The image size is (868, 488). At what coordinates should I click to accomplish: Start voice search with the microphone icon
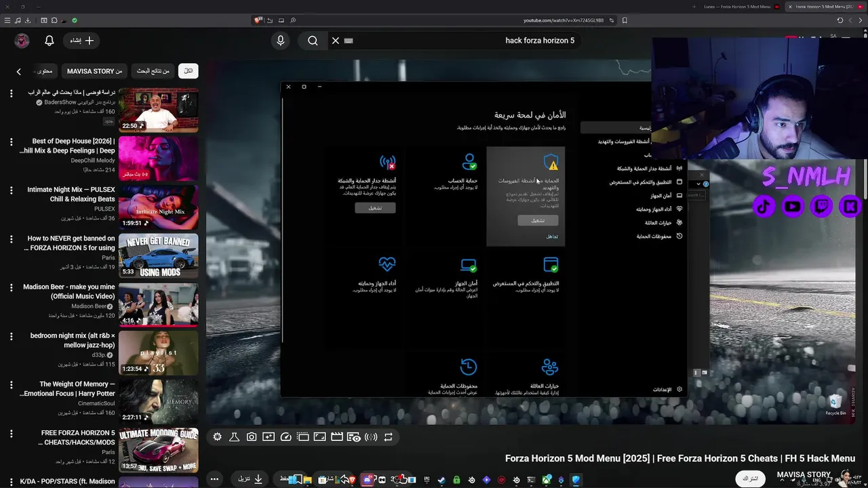coord(280,41)
